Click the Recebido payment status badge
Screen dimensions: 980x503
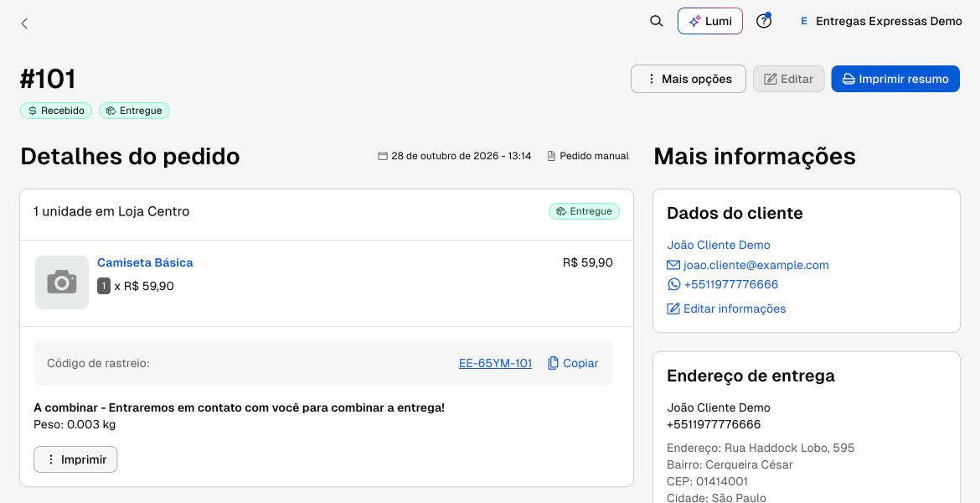(56, 111)
